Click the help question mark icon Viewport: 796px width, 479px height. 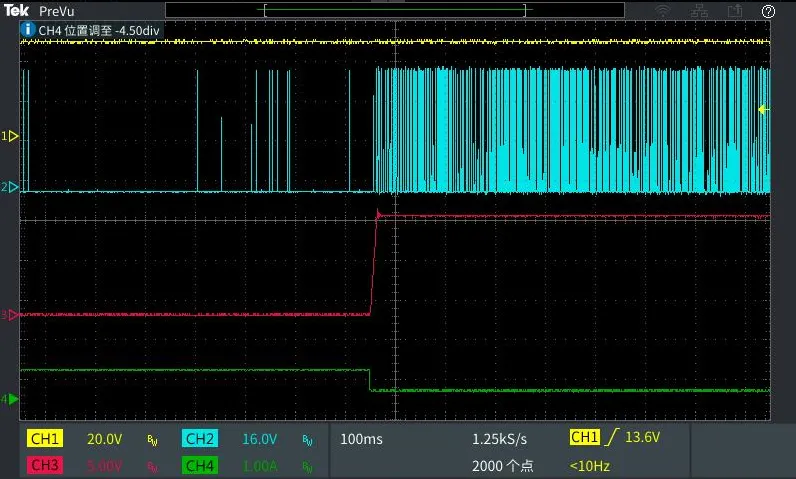click(x=768, y=11)
